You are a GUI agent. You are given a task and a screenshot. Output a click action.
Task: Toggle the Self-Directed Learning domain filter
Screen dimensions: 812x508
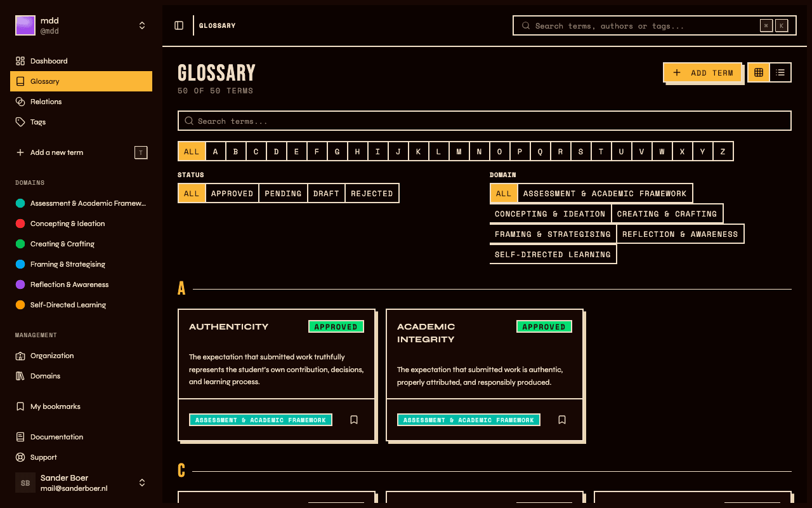[553, 254]
